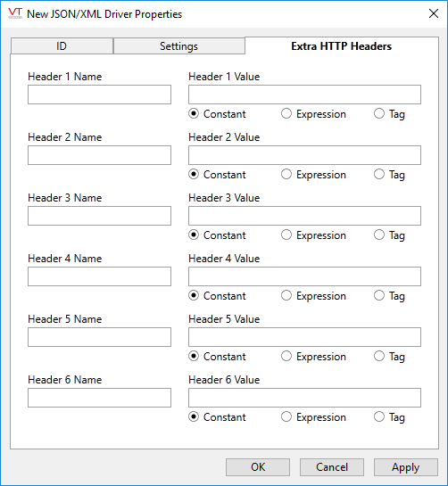Choose Tag option for Header 1 Value
Image resolution: width=448 pixels, height=486 pixels.
click(x=389, y=114)
